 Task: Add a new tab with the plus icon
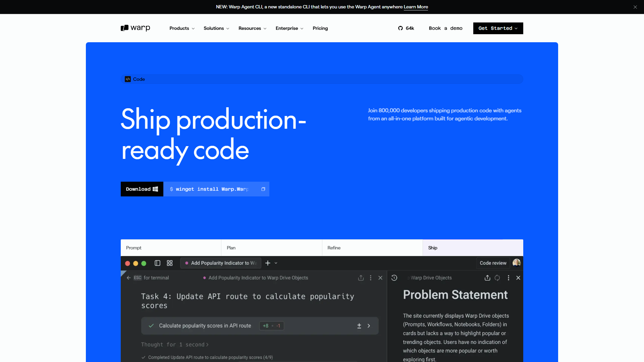(x=268, y=263)
